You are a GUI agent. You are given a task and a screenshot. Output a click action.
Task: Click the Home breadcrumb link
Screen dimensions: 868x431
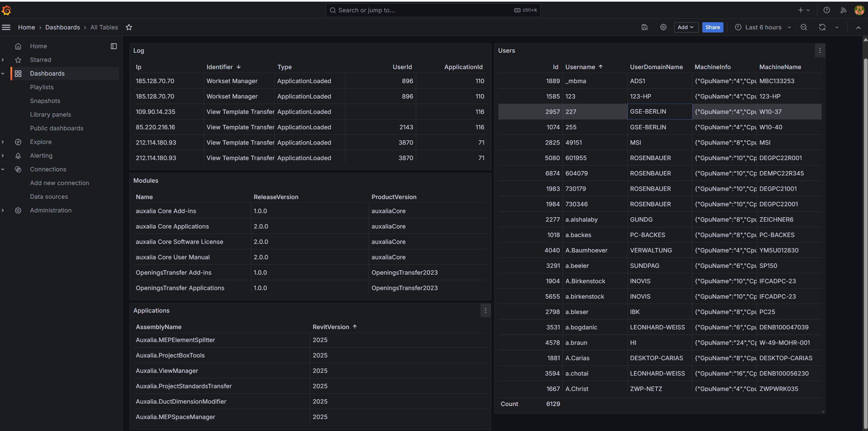(26, 27)
